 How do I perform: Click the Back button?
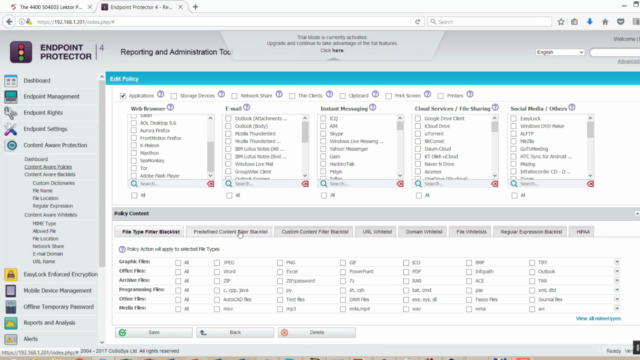pos(235,332)
